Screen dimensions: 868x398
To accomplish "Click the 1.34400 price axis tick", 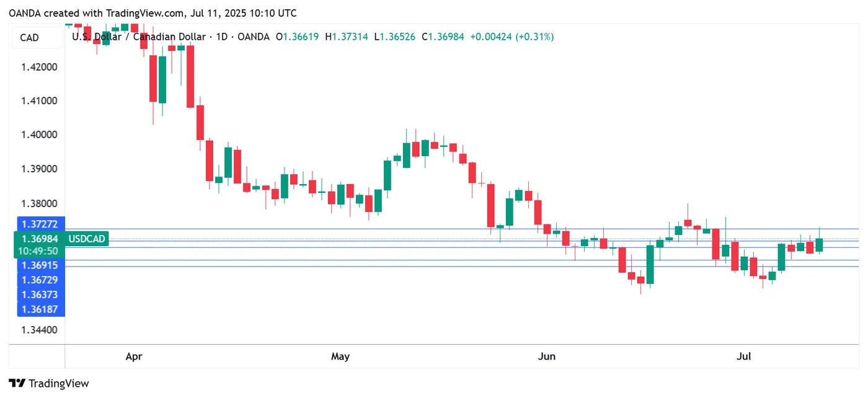I will click(39, 330).
